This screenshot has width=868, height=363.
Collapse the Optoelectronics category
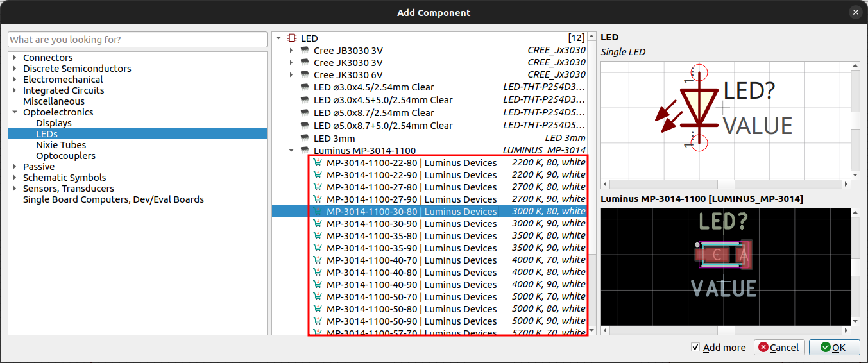pos(15,112)
